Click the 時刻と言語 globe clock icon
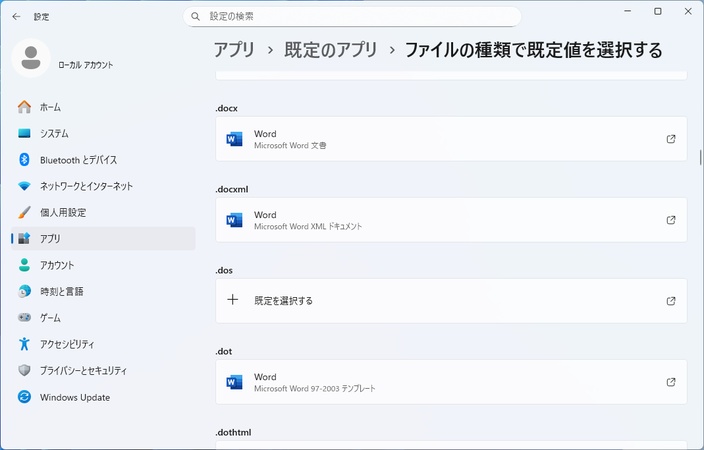The height and width of the screenshot is (450, 704). pyautogui.click(x=24, y=291)
